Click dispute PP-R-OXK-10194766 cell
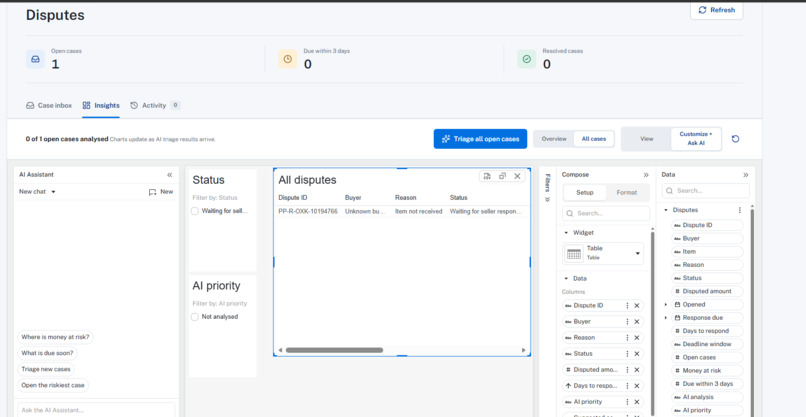The width and height of the screenshot is (806, 417). (308, 211)
